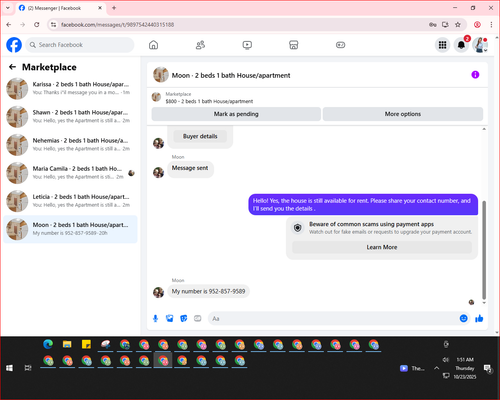
Task: Open Video (Watch) icon in navigation
Action: [x=247, y=45]
